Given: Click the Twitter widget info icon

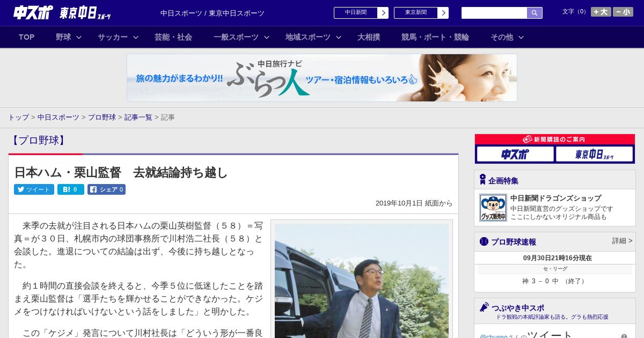Looking at the screenshot, I should [624, 336].
